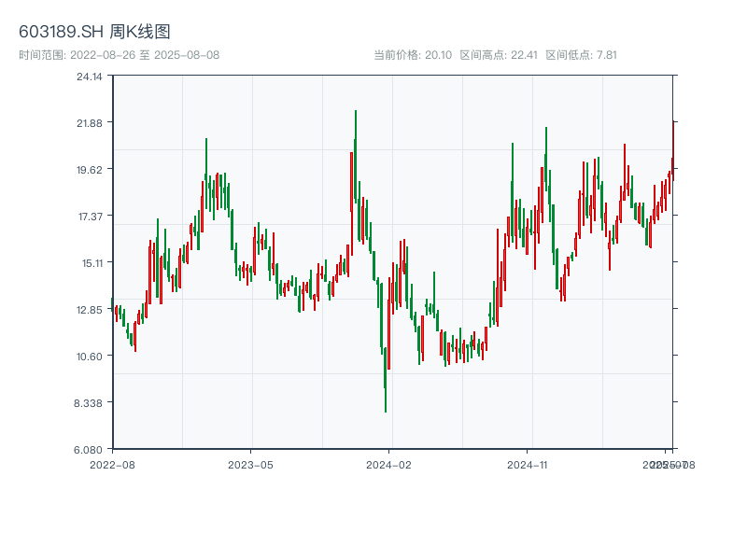
Task: Click the lowest green candle wick near 7.81
Action: [386, 380]
